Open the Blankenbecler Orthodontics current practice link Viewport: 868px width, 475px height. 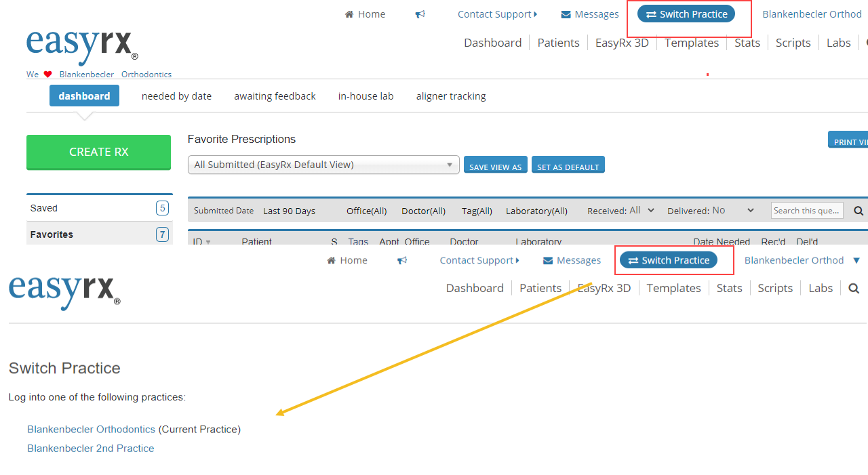(91, 430)
